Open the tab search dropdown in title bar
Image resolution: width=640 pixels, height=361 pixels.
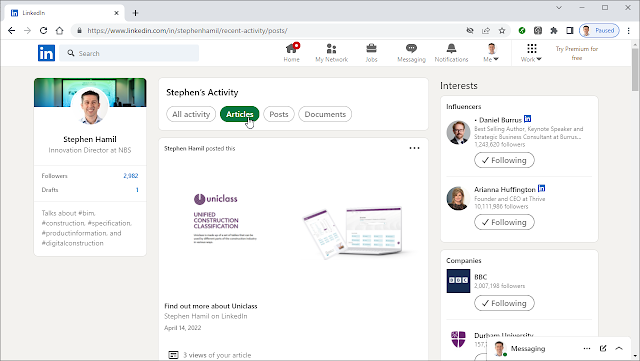point(559,8)
